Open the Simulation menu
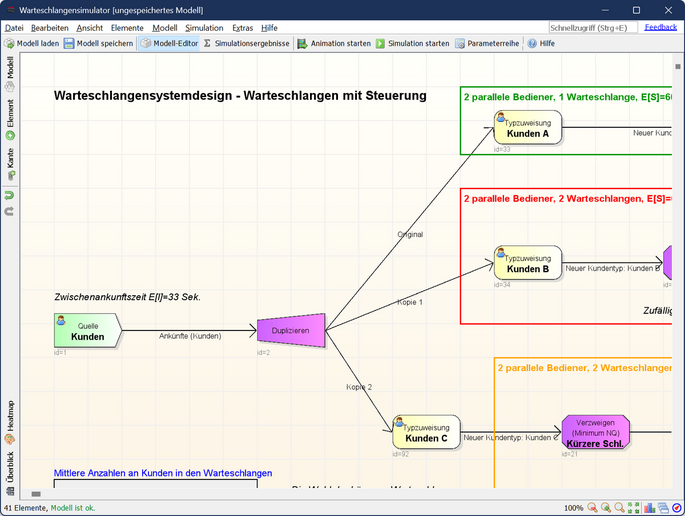Screen dimensions: 685x516 tap(204, 27)
